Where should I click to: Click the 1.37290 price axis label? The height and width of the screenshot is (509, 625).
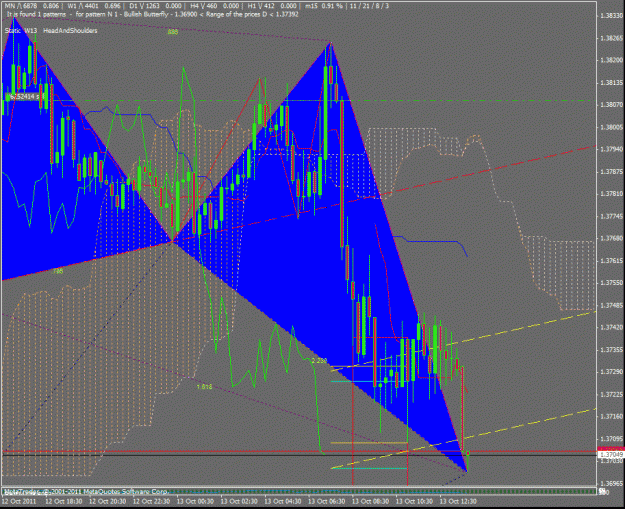click(611, 371)
